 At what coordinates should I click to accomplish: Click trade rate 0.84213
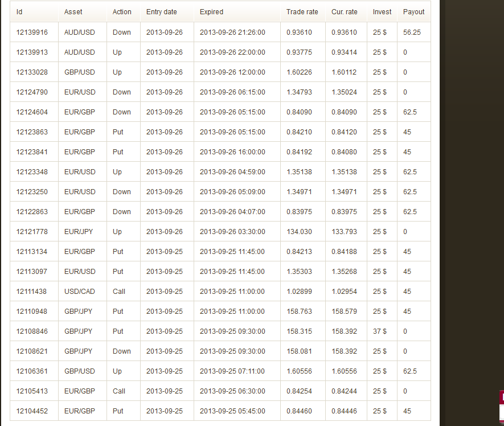(x=299, y=251)
